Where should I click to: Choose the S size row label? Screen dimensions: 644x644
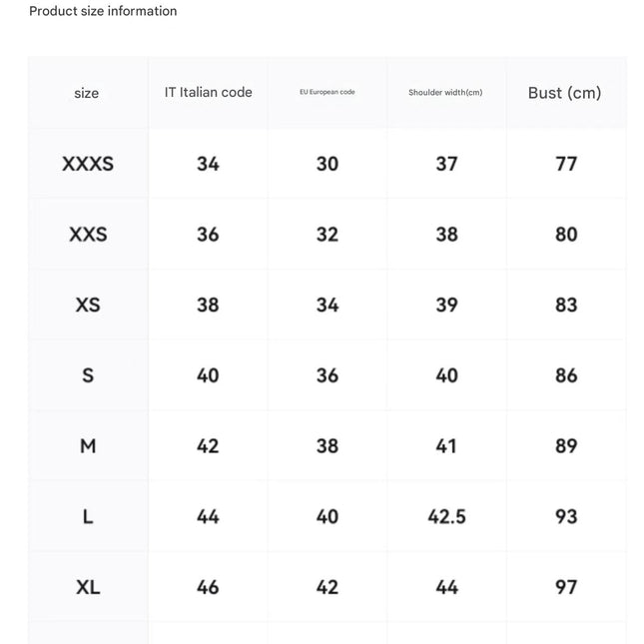(88, 375)
